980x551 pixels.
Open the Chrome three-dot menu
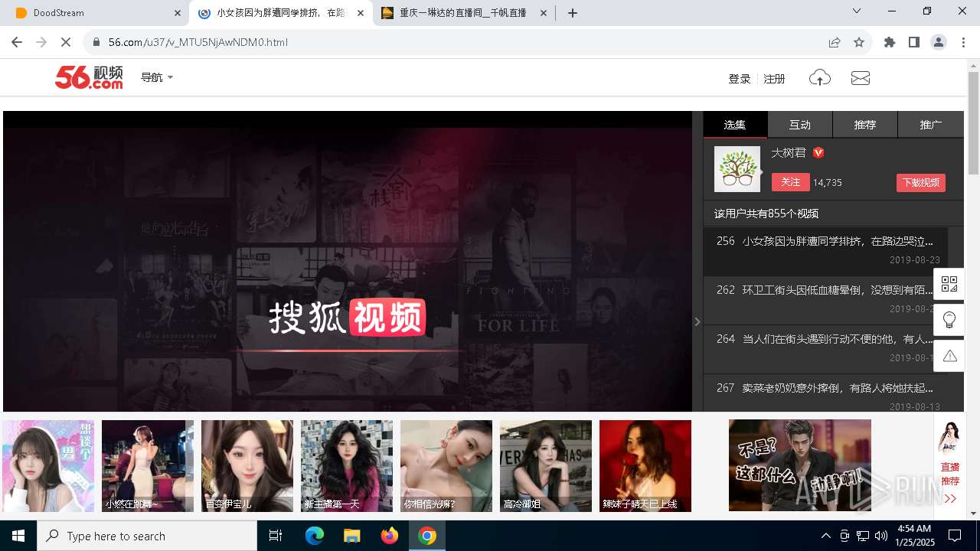[x=963, y=42]
